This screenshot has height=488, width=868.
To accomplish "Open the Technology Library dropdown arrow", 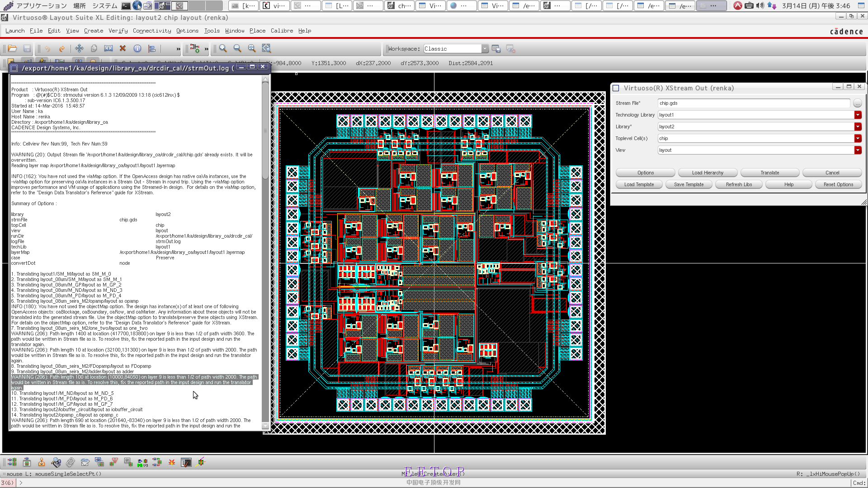I will pyautogui.click(x=858, y=115).
